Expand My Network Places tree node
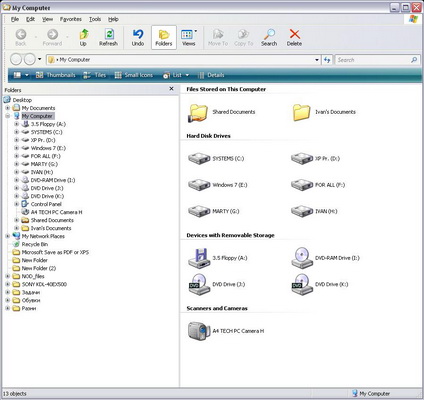The height and width of the screenshot is (400, 424). 8,236
